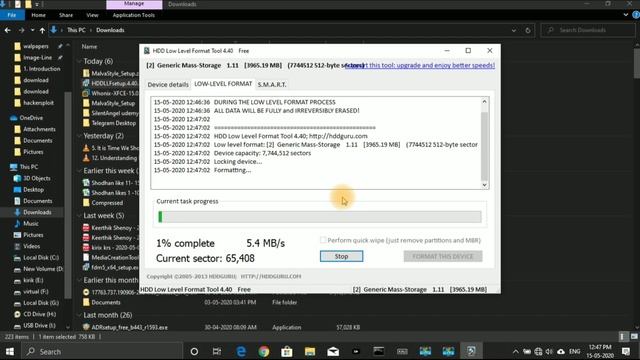The height and width of the screenshot is (360, 640).
Task: Click the taskbar Search box
Action: (x=101, y=351)
